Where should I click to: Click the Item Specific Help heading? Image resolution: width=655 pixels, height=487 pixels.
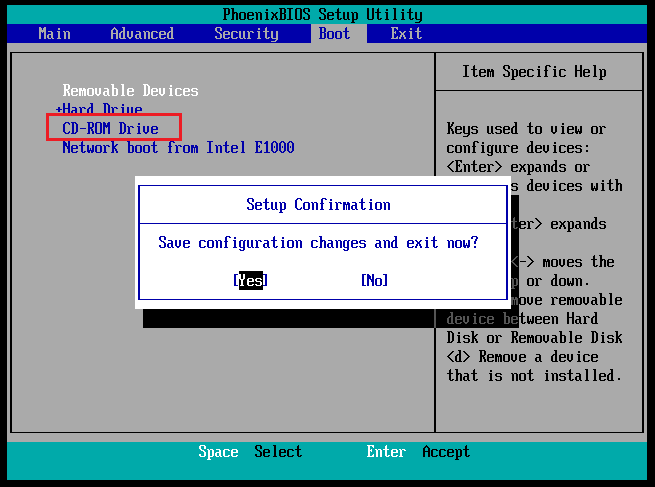pos(534,72)
